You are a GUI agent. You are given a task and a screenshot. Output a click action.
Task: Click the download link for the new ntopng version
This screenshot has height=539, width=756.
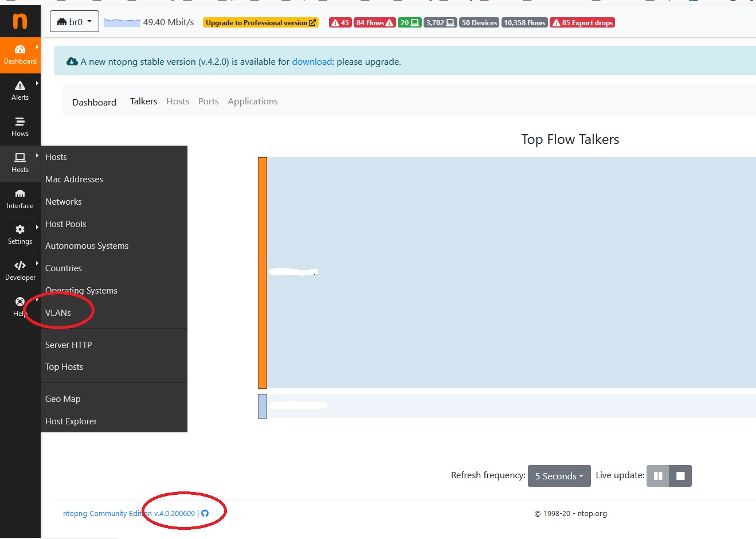pyautogui.click(x=312, y=62)
